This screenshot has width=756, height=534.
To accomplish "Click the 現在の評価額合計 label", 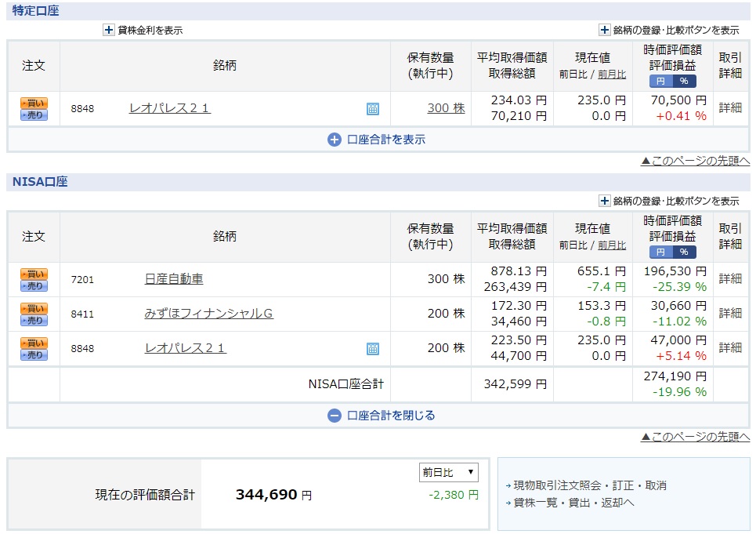I will [145, 495].
